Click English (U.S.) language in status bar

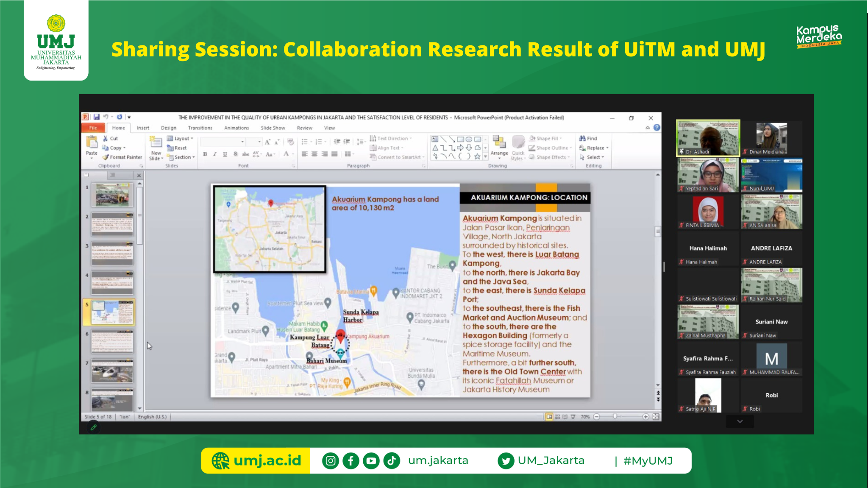point(152,417)
